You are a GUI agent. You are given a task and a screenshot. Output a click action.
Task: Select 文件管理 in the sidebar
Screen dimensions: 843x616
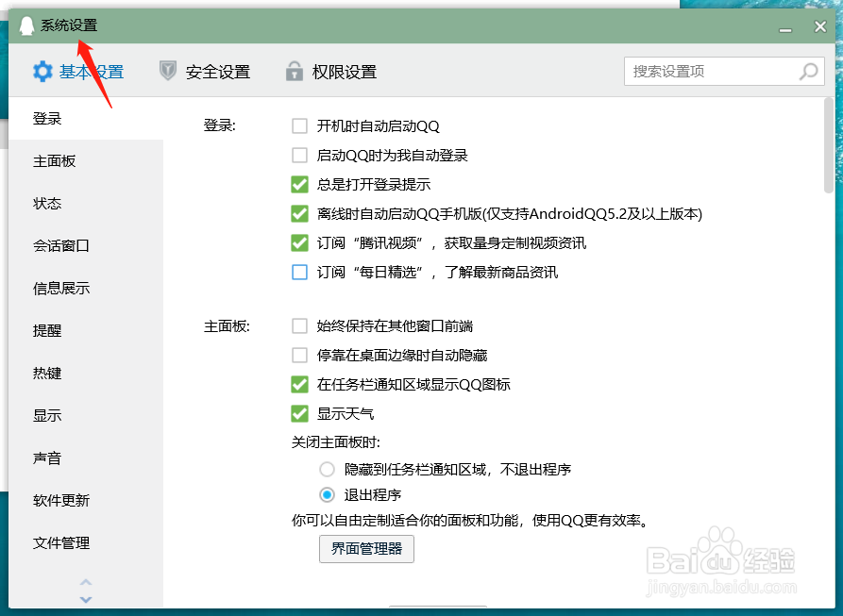coord(86,543)
